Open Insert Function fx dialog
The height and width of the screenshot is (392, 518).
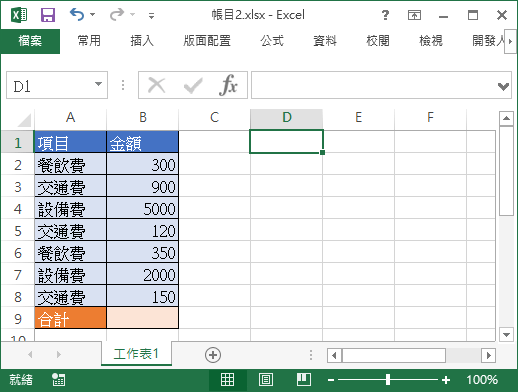tap(229, 85)
